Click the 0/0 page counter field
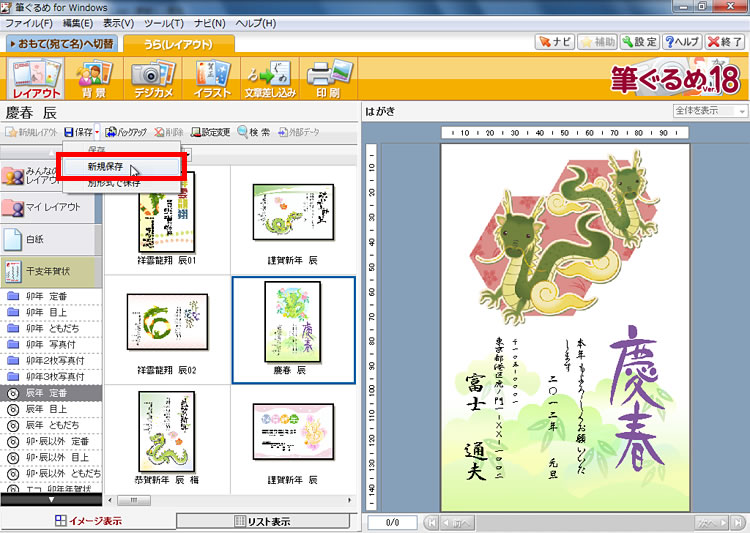 pos(392,522)
